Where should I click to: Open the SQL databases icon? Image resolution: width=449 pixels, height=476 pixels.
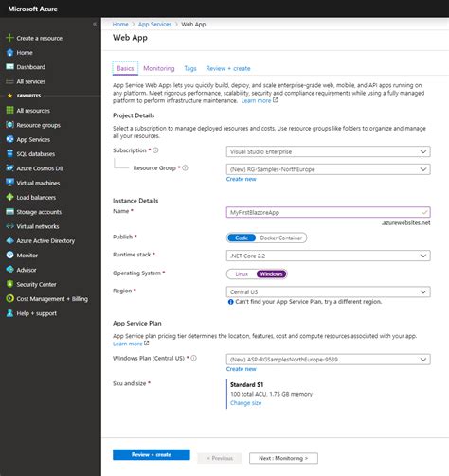click(9, 153)
